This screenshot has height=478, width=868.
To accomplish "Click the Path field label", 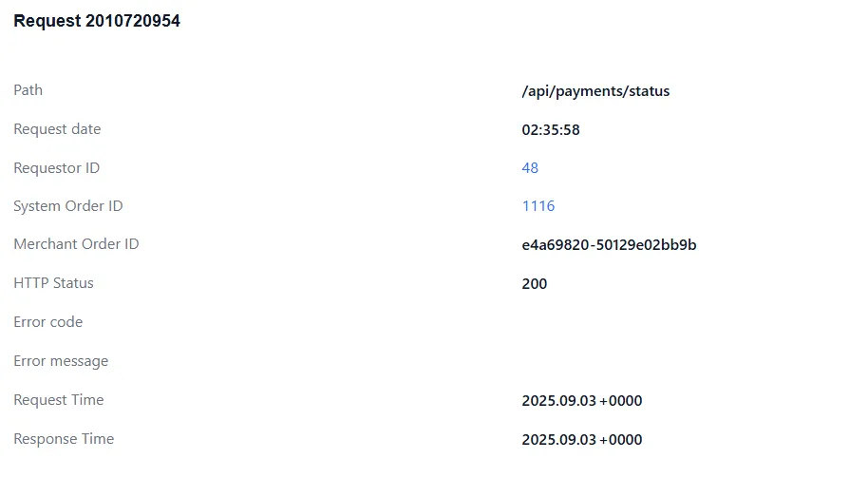I will click(28, 90).
